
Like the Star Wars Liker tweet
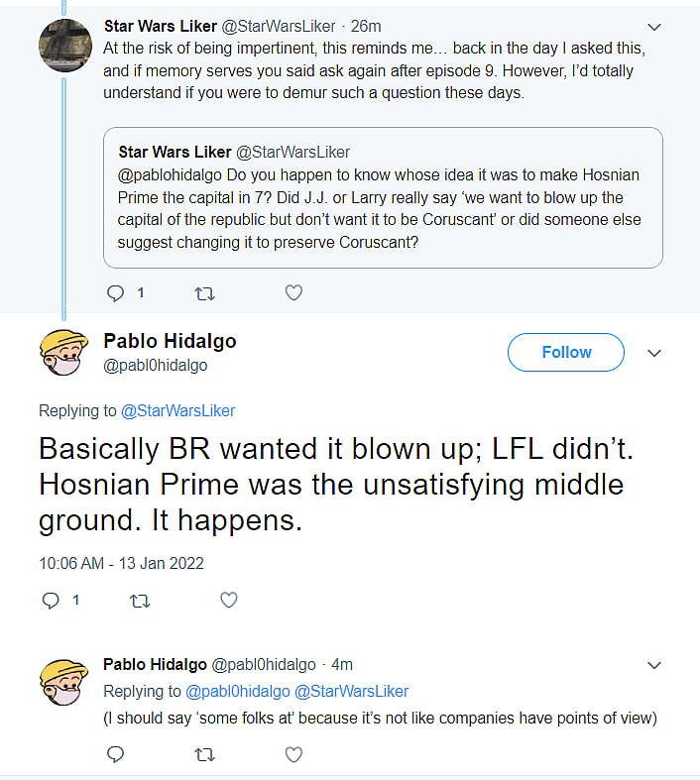click(x=293, y=292)
